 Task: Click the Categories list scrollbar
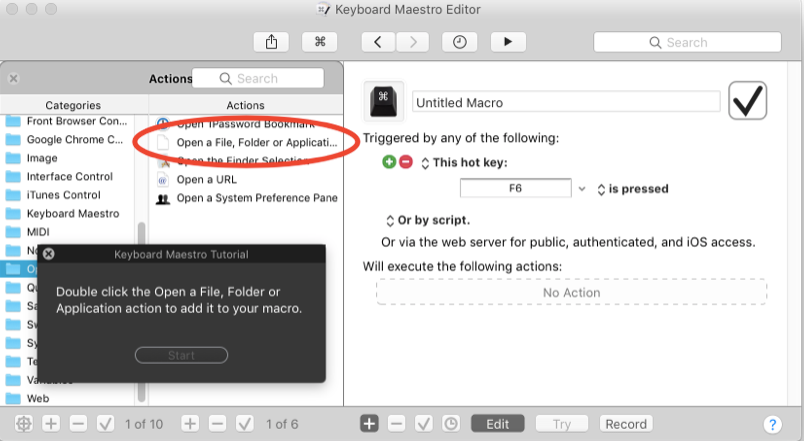pyautogui.click(x=142, y=312)
